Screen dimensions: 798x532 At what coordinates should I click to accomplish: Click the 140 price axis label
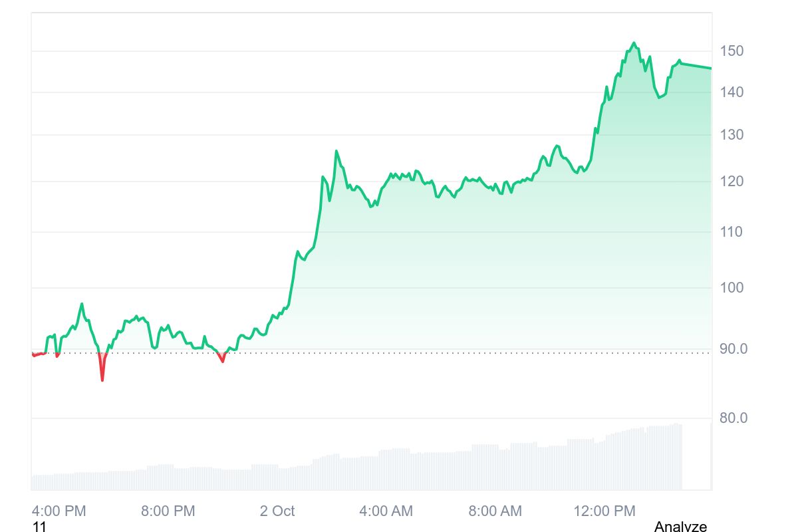731,92
